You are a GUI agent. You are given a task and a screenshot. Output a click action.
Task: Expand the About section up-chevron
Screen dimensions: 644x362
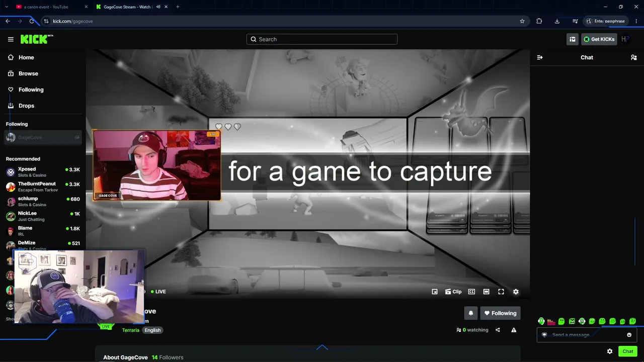[322, 347]
